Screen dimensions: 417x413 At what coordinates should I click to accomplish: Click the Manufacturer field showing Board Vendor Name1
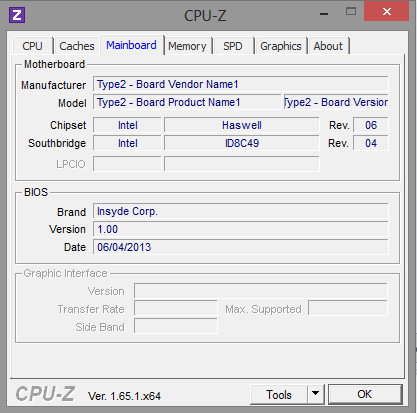tap(241, 84)
